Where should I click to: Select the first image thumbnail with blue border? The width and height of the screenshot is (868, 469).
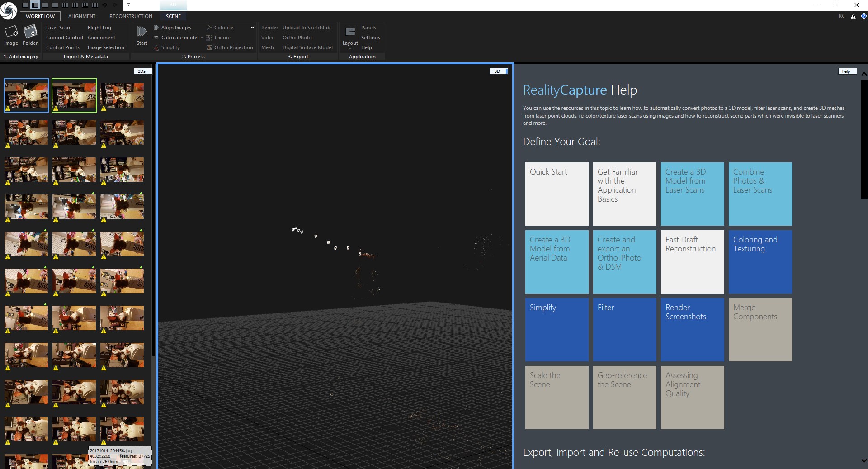26,95
